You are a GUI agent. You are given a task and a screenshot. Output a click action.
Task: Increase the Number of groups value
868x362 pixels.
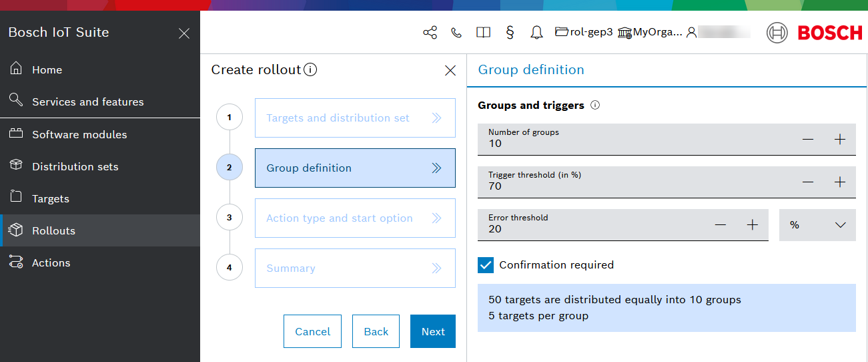click(840, 140)
